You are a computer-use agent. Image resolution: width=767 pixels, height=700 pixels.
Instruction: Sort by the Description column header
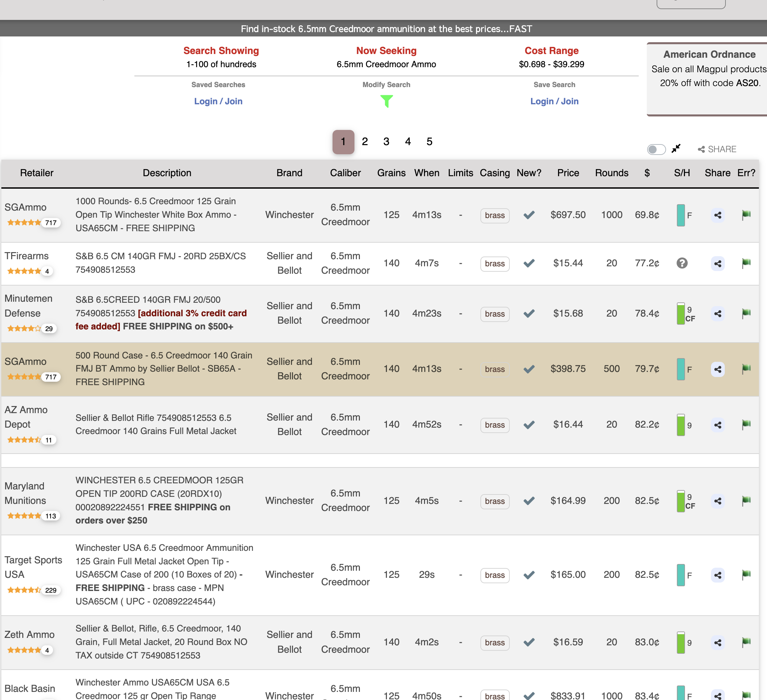167,173
